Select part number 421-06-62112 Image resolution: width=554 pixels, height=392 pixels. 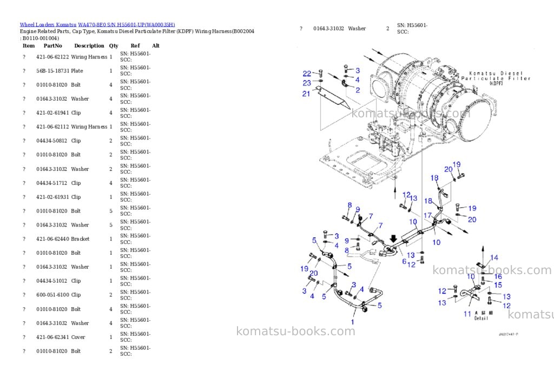click(52, 127)
